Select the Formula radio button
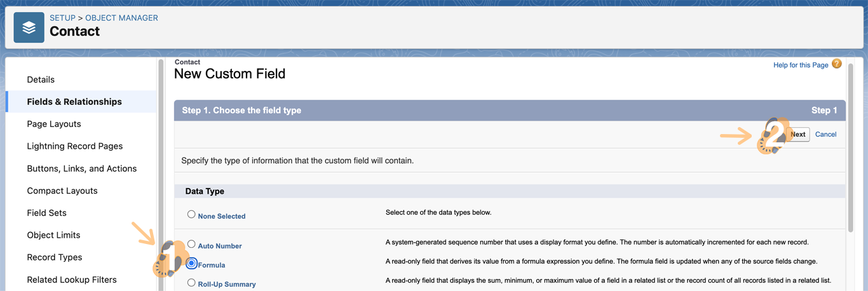 (191, 264)
